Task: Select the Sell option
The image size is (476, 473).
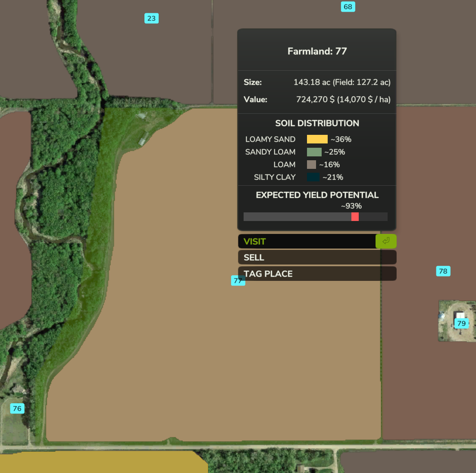Action: 317,258
